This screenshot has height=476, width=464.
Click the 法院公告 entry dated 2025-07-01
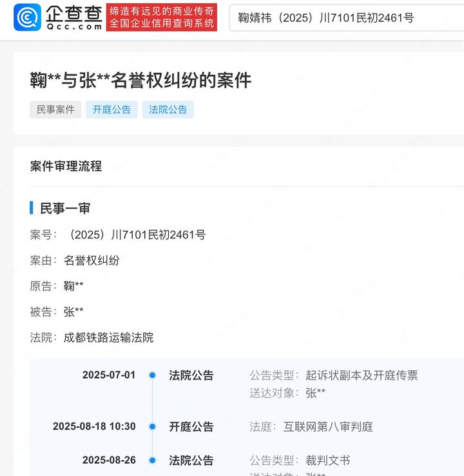[x=191, y=376]
